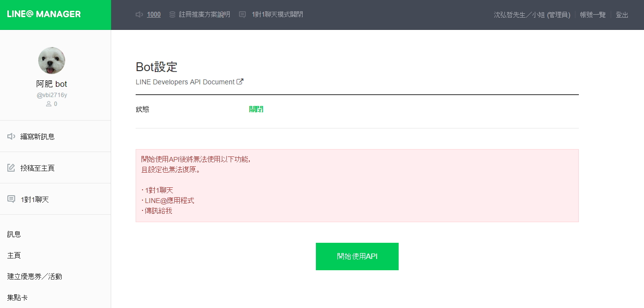
Task: Open 集點卡 in the sidebar
Action: pyautogui.click(x=17, y=298)
